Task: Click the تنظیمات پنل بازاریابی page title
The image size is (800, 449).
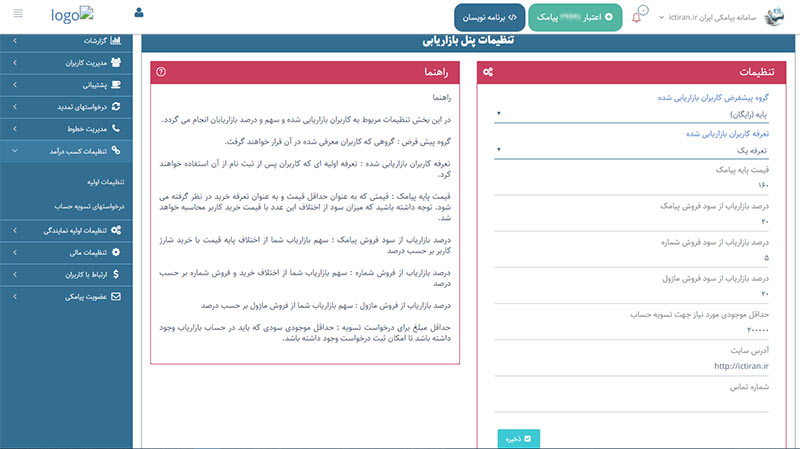Action: (468, 41)
